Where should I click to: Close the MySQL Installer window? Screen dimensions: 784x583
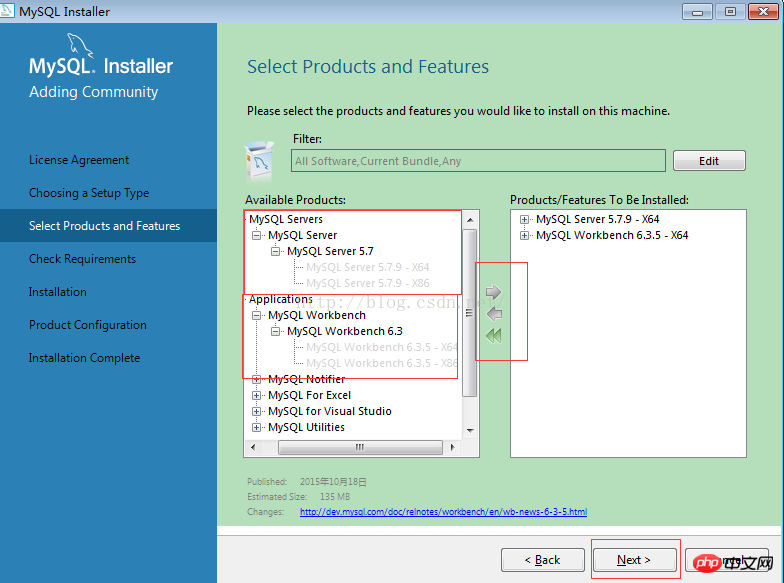click(x=763, y=11)
